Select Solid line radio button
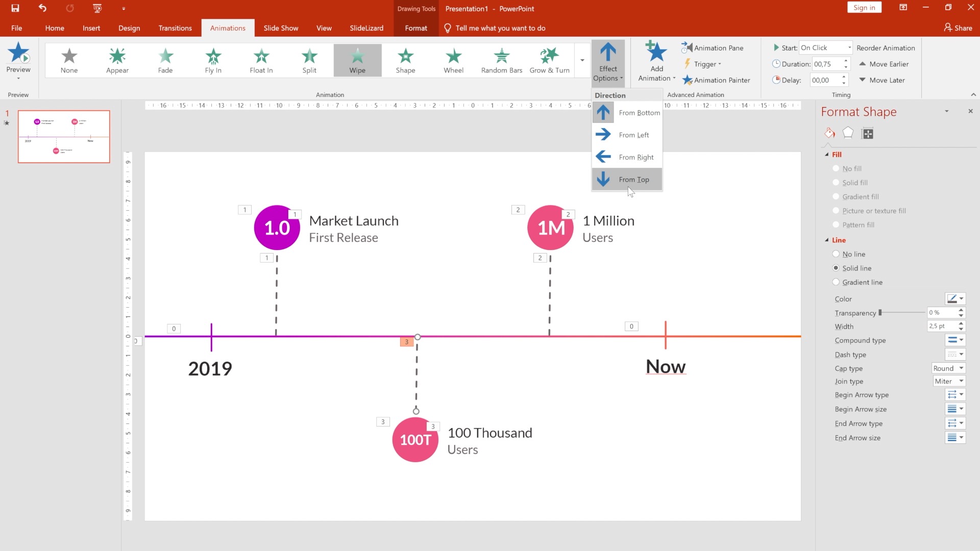Viewport: 980px width, 551px height. pyautogui.click(x=836, y=268)
